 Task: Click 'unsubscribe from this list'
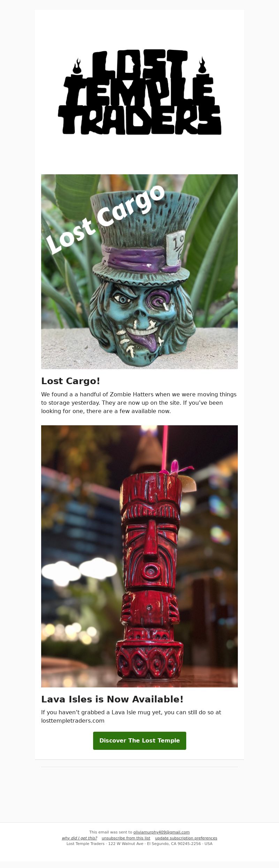click(x=126, y=838)
